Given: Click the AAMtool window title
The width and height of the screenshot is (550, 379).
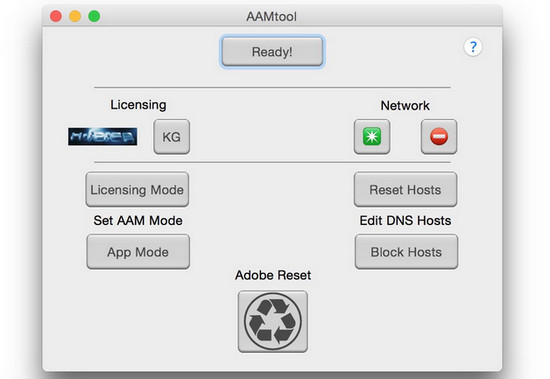Looking at the screenshot, I should (271, 16).
